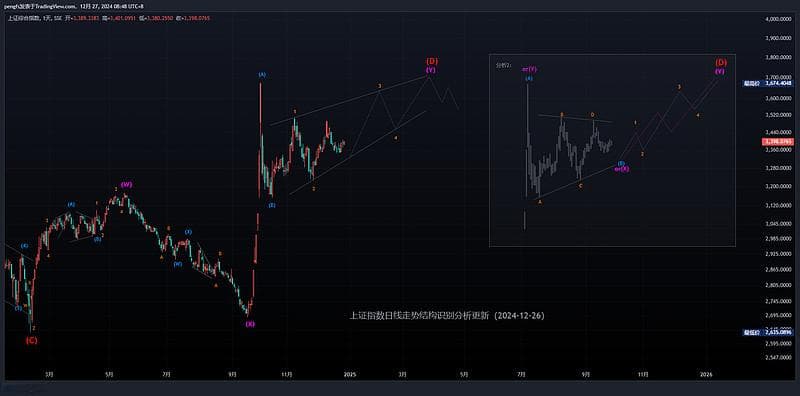Click the 3,900.0000 price axis label

click(779, 38)
